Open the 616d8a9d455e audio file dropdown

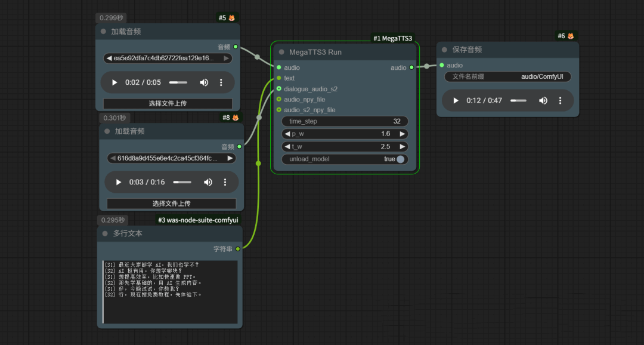[x=171, y=158]
